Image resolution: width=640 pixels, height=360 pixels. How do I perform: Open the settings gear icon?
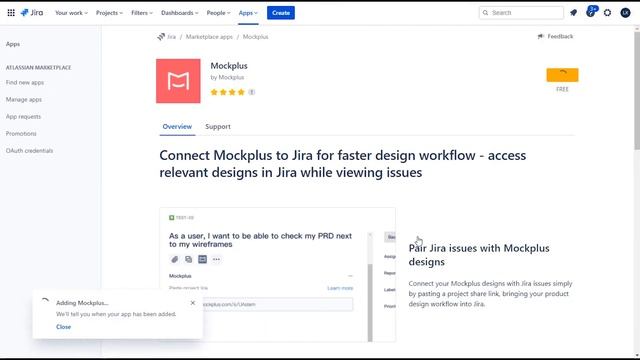pos(608,13)
